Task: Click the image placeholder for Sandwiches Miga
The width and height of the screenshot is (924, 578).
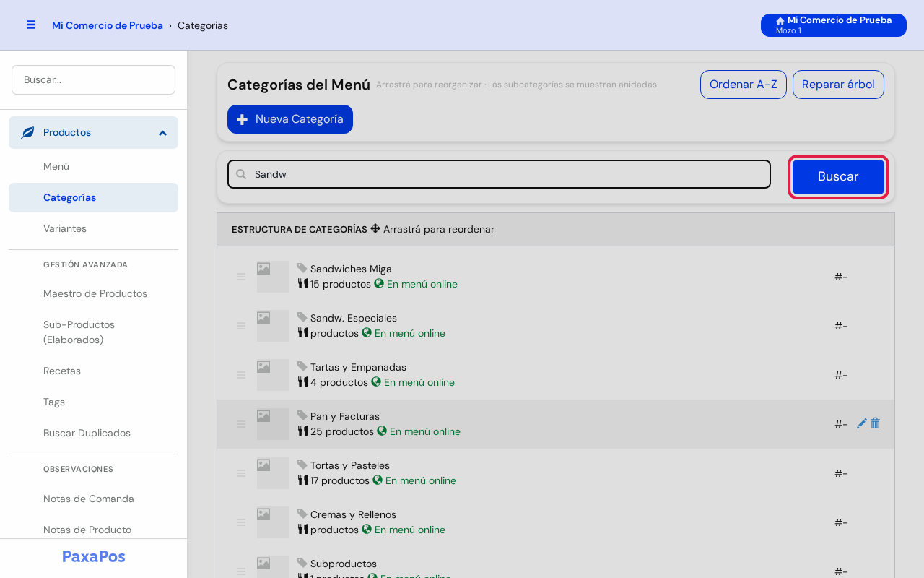Action: (273, 277)
